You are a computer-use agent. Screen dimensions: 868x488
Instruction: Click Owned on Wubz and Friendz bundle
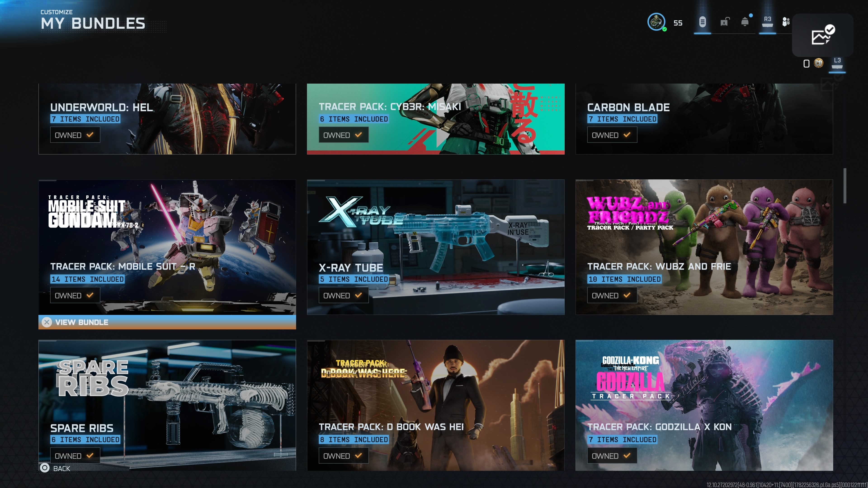[x=612, y=295]
